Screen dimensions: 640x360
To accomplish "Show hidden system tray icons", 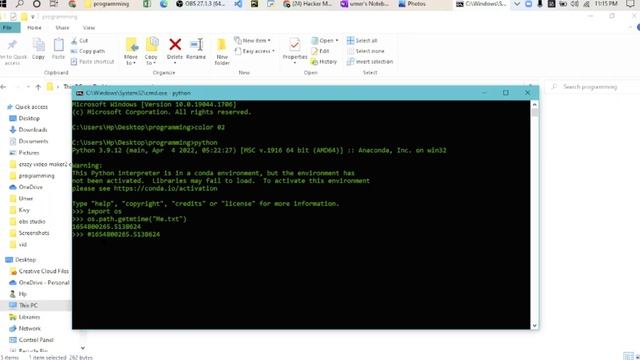I will (x=517, y=4).
